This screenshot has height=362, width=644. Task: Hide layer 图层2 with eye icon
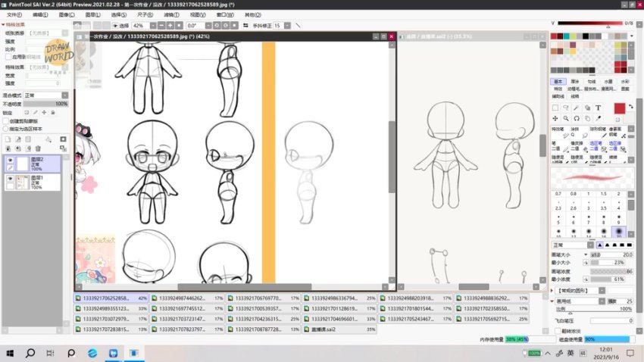[10, 161]
